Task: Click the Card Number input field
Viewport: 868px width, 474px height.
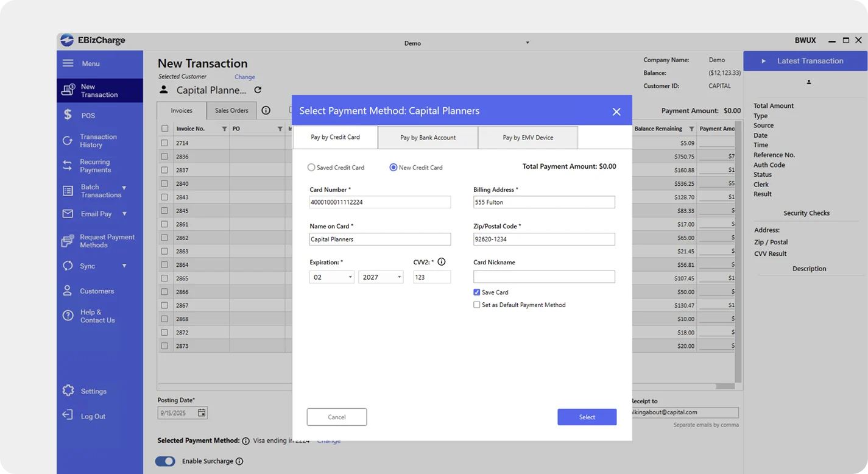Action: click(380, 202)
